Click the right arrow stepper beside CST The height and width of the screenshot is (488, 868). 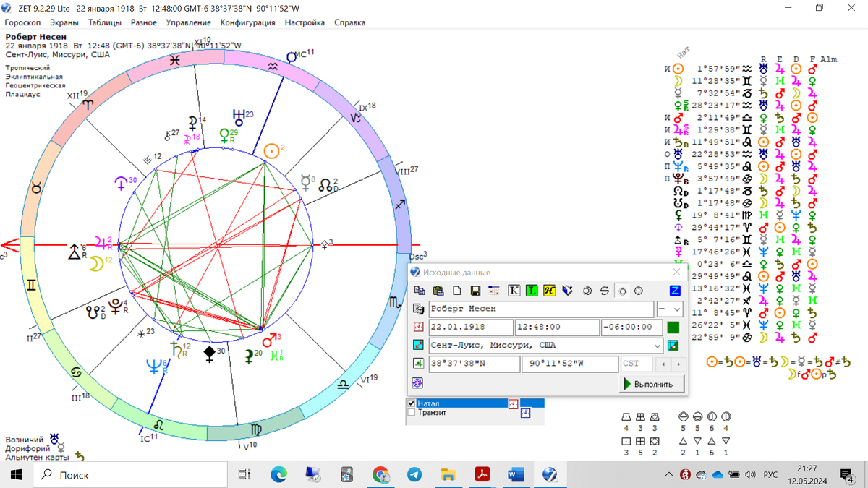tap(677, 364)
